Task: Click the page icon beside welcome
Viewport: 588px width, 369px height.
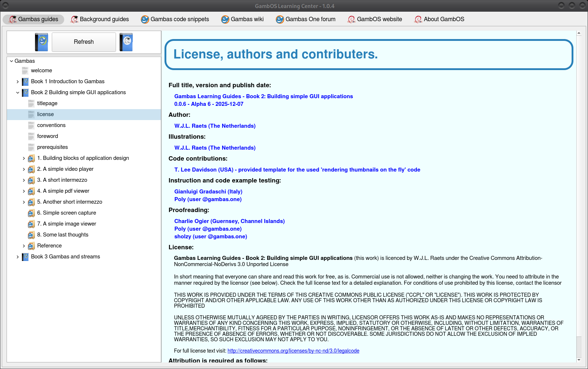Action: pos(25,70)
